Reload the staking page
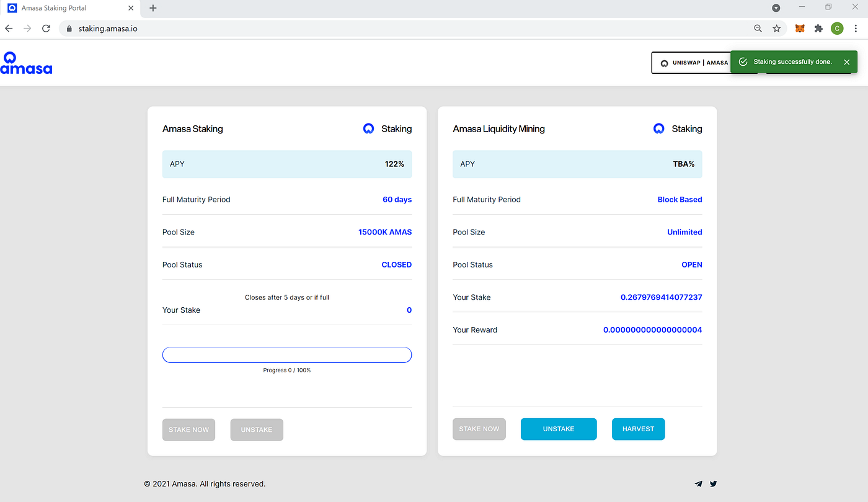This screenshot has width=868, height=502. click(46, 29)
